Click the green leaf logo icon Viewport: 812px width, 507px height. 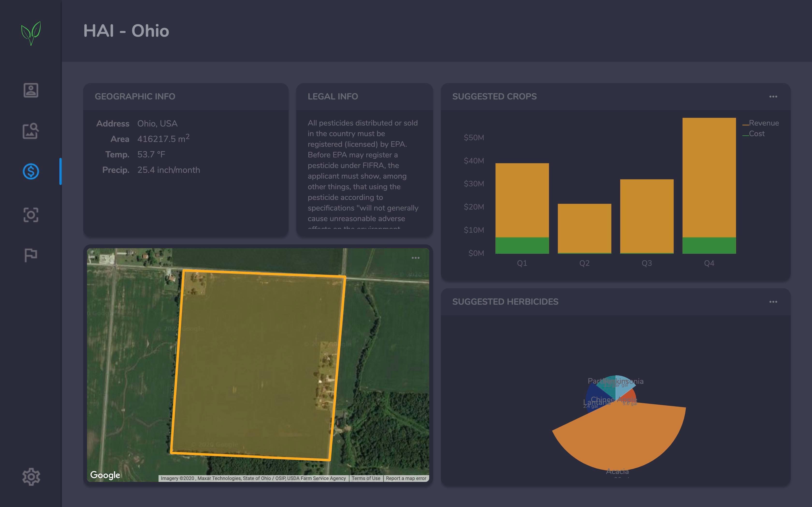tap(31, 33)
